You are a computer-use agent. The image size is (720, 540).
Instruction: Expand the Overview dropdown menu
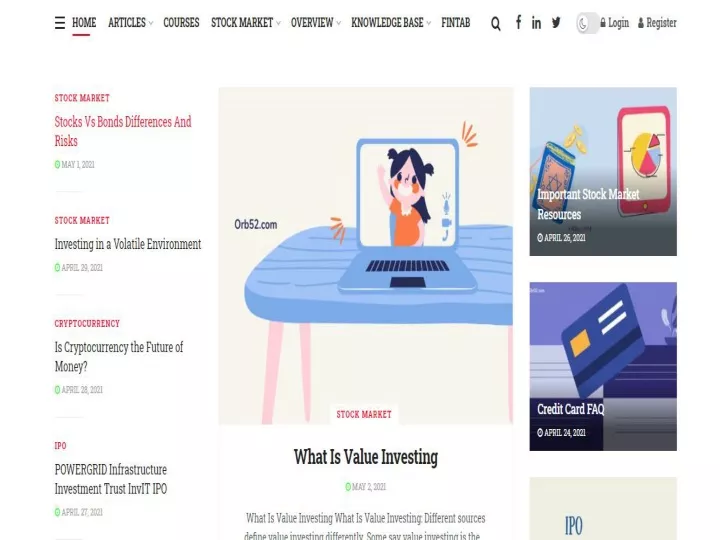[x=315, y=22]
